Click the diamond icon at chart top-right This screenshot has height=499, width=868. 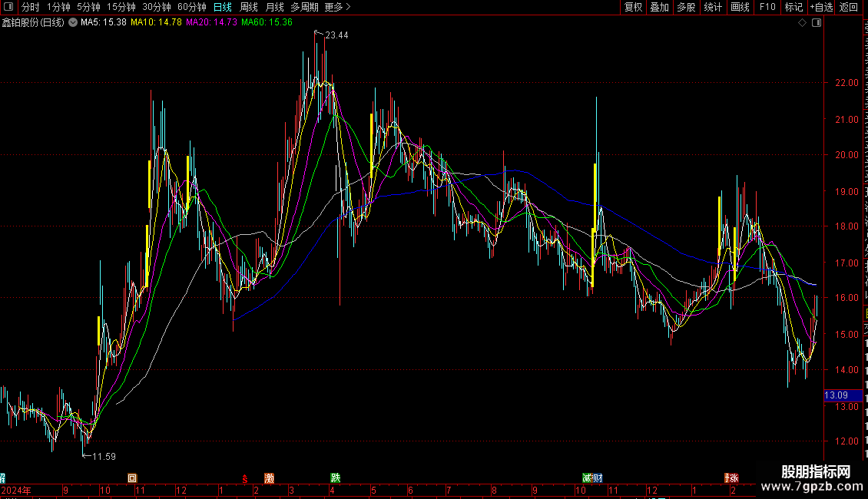tap(803, 23)
